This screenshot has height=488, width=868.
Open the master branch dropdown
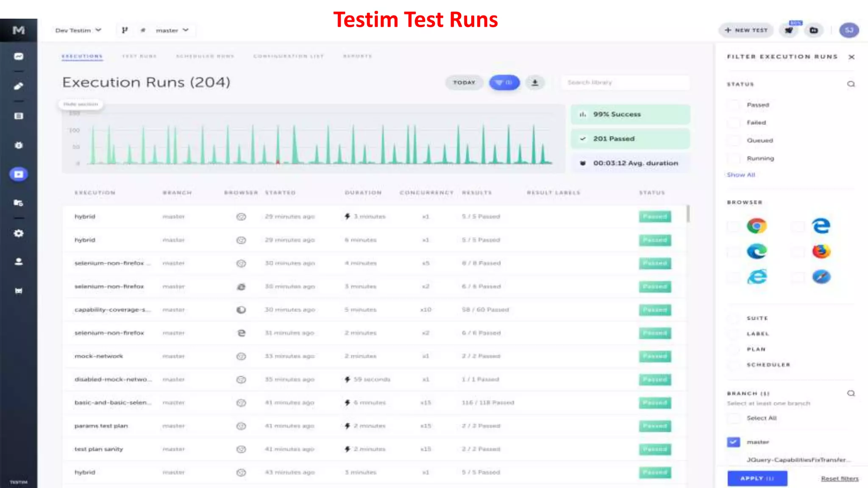click(x=172, y=30)
